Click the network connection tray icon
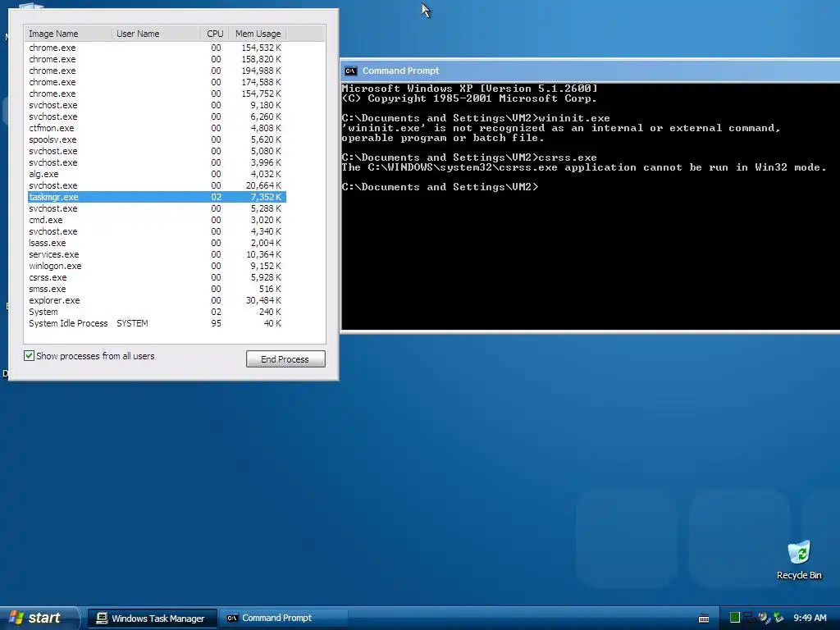The image size is (840, 630). coord(748,618)
